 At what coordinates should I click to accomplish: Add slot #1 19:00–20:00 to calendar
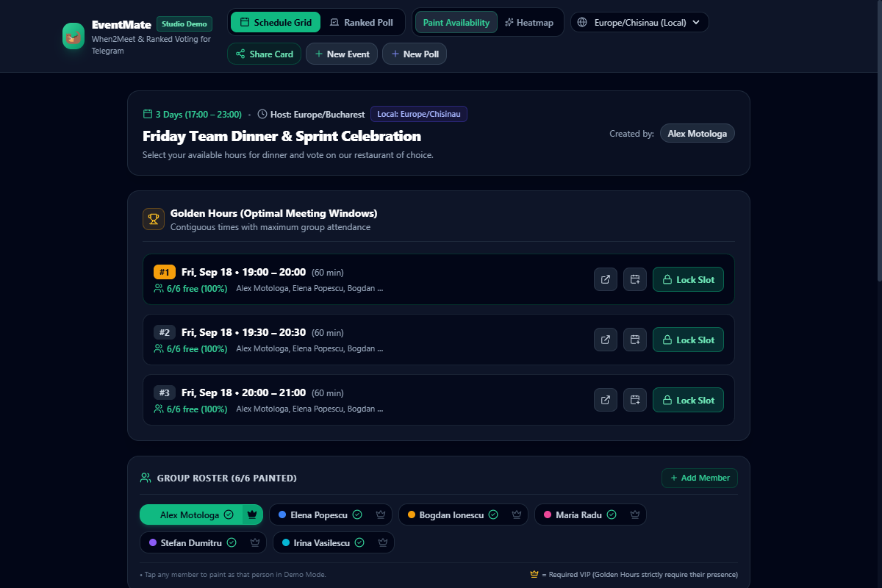pyautogui.click(x=635, y=279)
